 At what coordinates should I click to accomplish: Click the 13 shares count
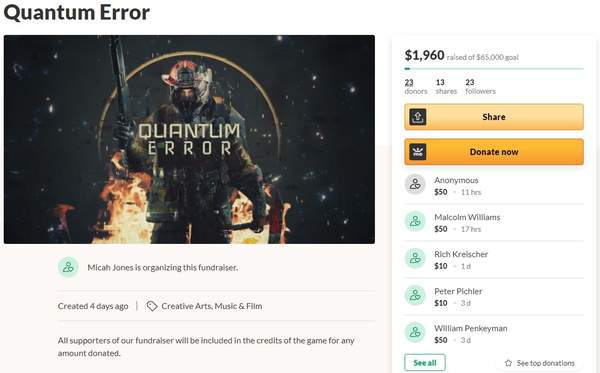click(x=446, y=86)
